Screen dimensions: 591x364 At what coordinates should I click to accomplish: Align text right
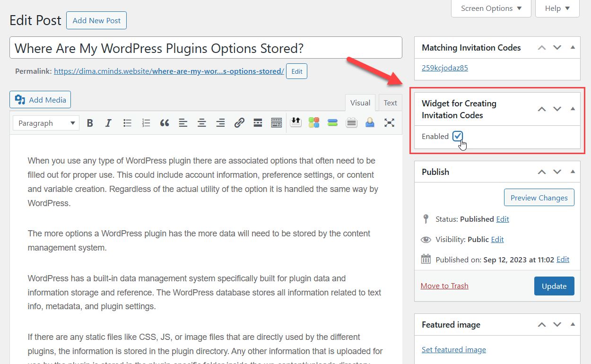click(220, 123)
